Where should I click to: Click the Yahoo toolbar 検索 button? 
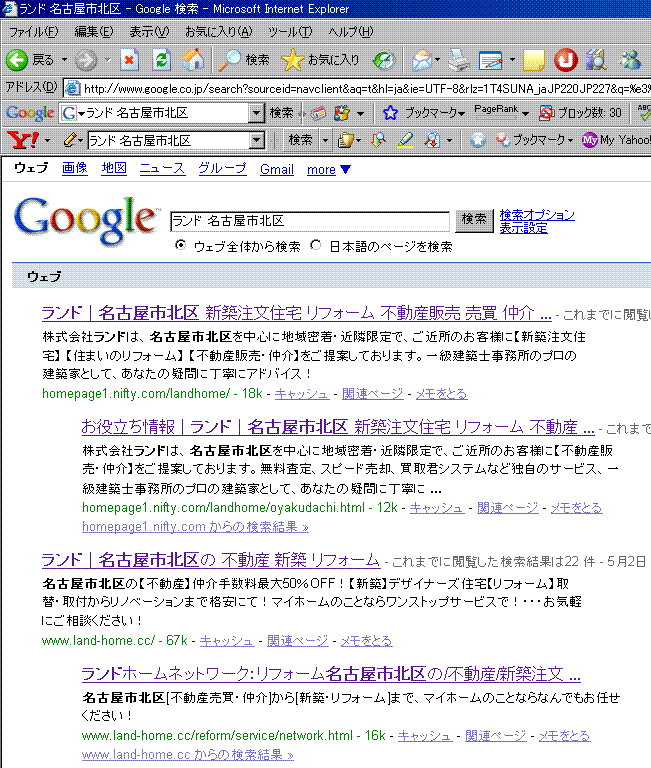[300, 141]
